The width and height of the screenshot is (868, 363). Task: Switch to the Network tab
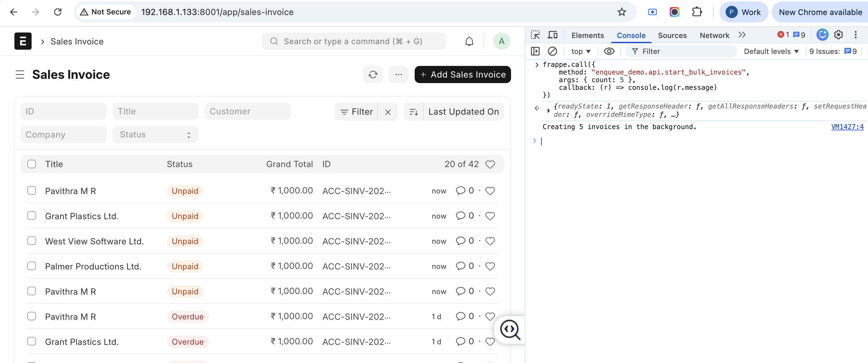point(714,35)
